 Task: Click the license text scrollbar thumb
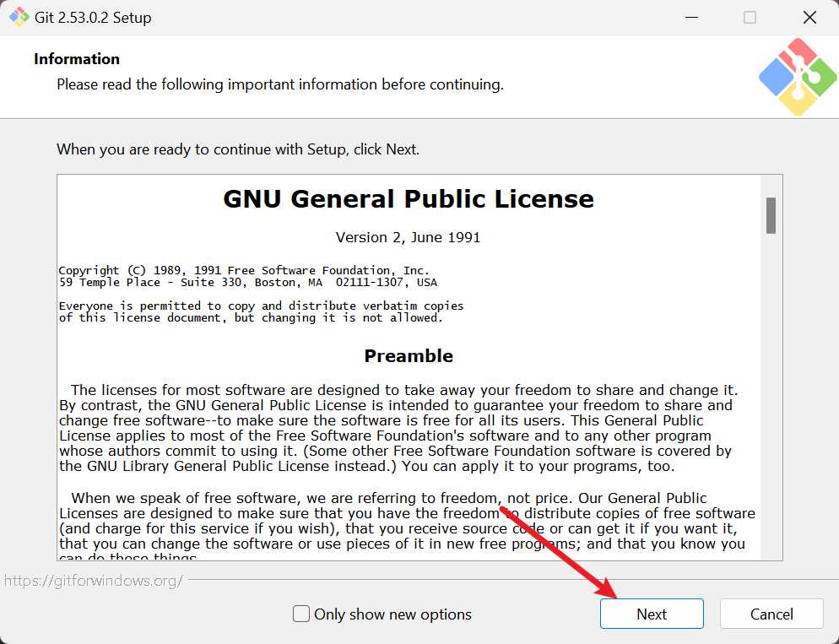tap(771, 215)
